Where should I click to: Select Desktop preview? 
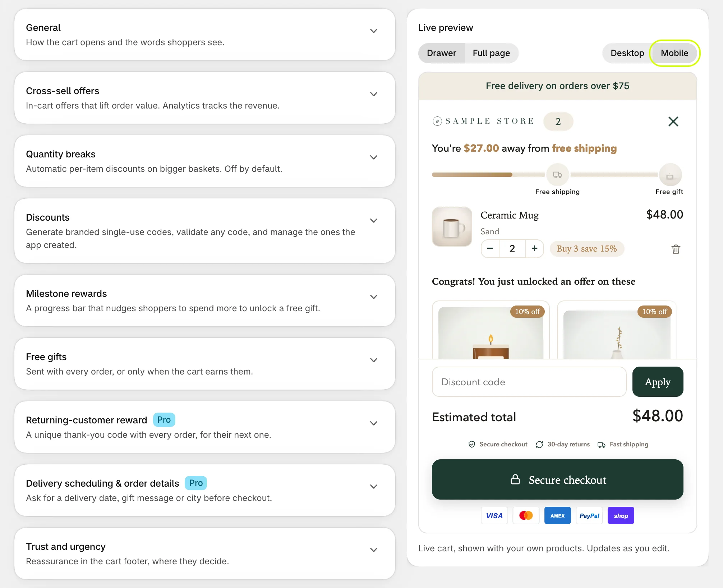point(627,53)
